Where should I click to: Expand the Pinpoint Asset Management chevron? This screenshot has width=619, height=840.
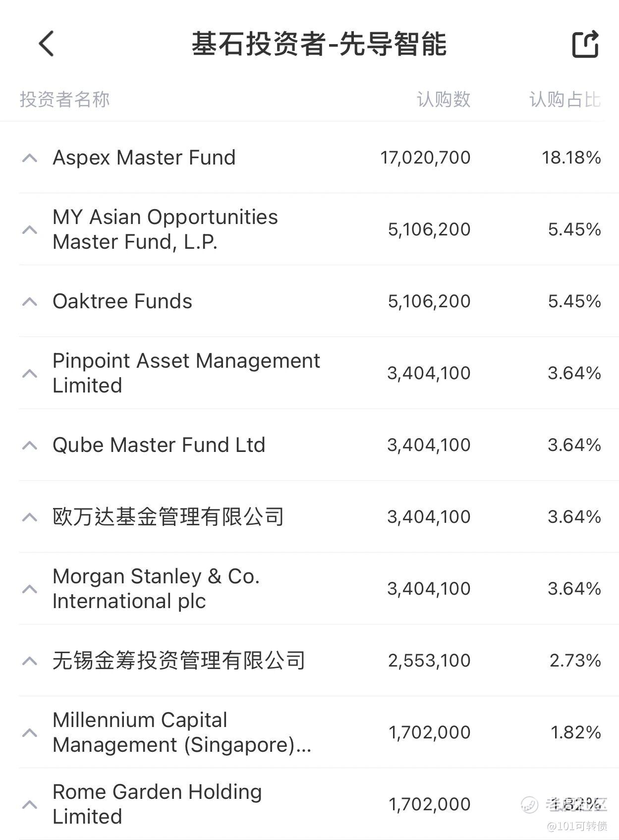30,374
